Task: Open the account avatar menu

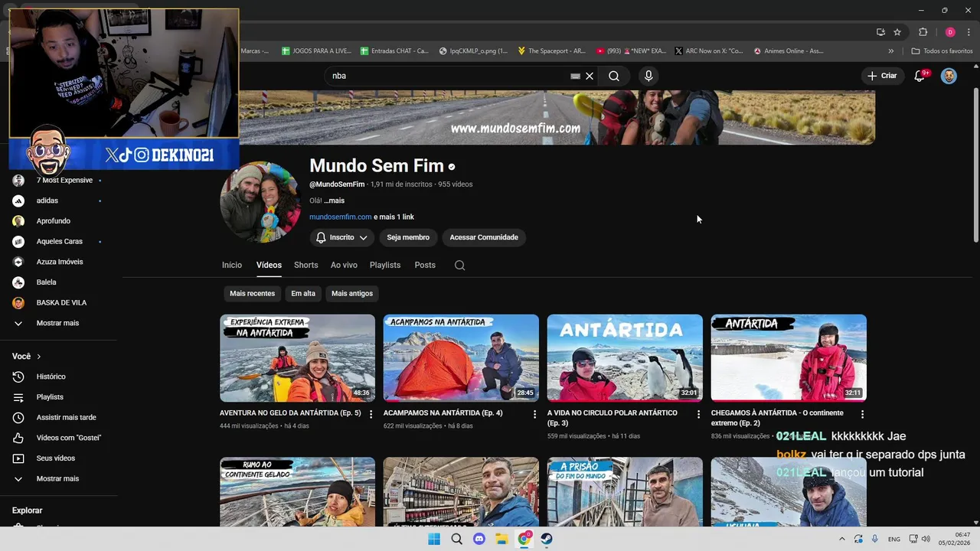Action: (x=949, y=76)
